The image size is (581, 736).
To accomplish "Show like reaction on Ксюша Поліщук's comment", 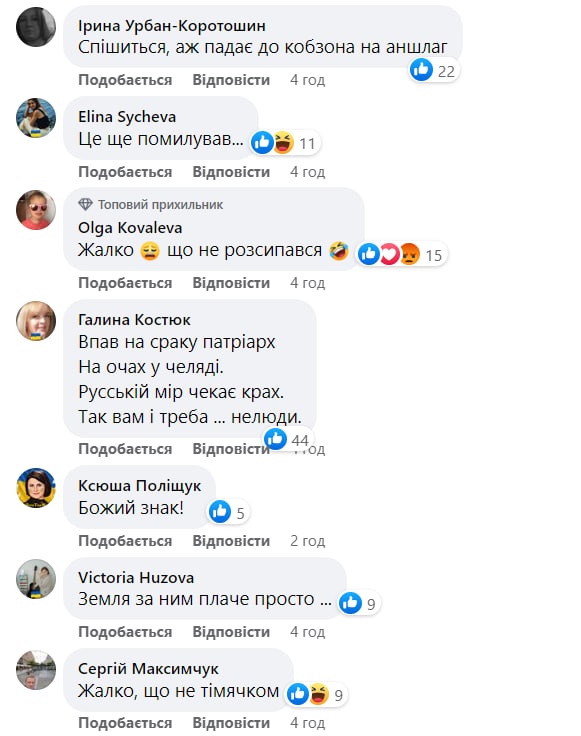I will (220, 512).
